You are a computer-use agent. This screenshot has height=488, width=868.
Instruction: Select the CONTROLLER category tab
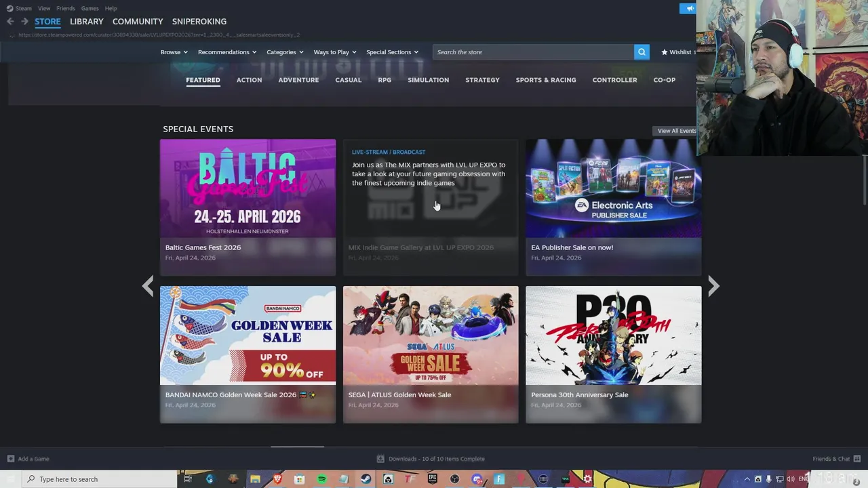click(614, 80)
